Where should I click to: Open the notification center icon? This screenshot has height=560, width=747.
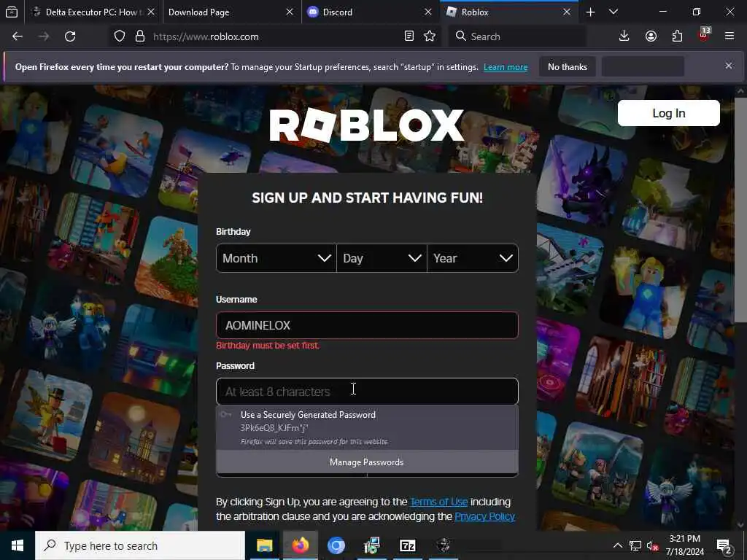click(724, 546)
